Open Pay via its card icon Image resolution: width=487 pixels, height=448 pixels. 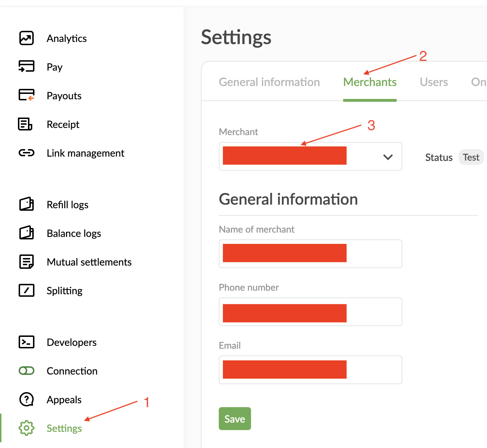27,67
